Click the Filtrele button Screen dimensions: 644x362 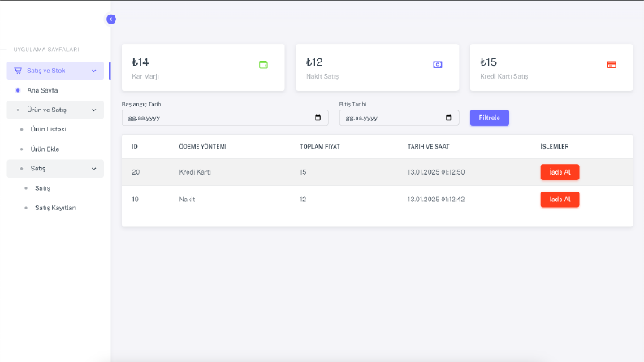pos(490,118)
